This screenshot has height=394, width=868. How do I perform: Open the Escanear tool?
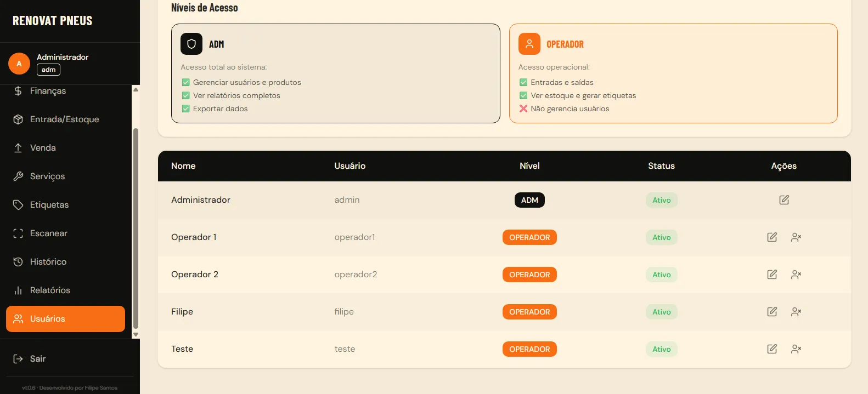(x=66, y=233)
